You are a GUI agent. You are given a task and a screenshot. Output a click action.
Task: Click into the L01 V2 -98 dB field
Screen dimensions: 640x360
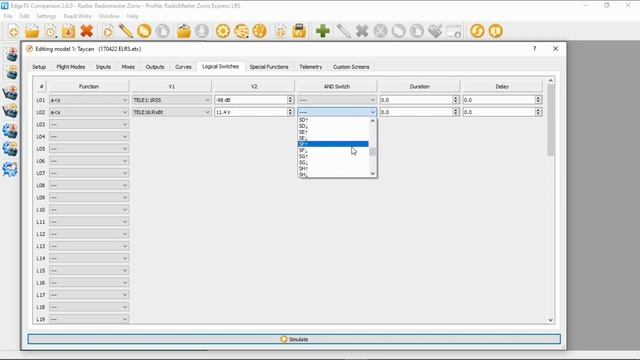pyautogui.click(x=251, y=100)
